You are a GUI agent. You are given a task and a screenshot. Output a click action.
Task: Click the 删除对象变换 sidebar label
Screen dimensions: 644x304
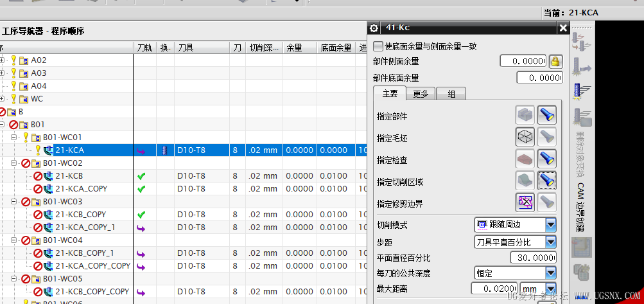[580, 154]
